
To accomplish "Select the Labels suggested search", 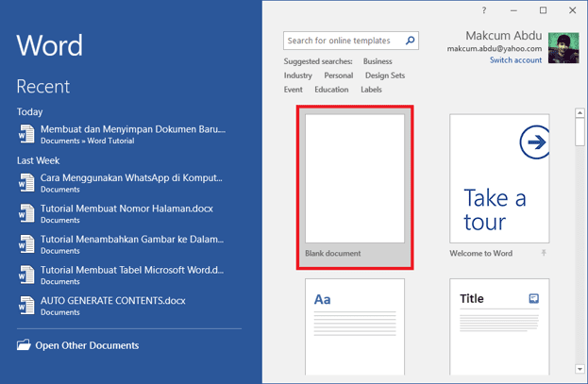I will (371, 90).
